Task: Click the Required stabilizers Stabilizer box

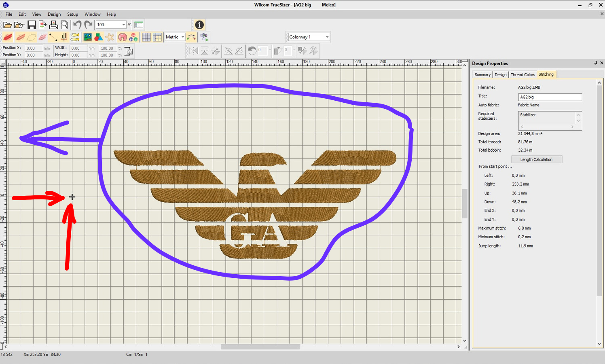Action: click(550, 121)
